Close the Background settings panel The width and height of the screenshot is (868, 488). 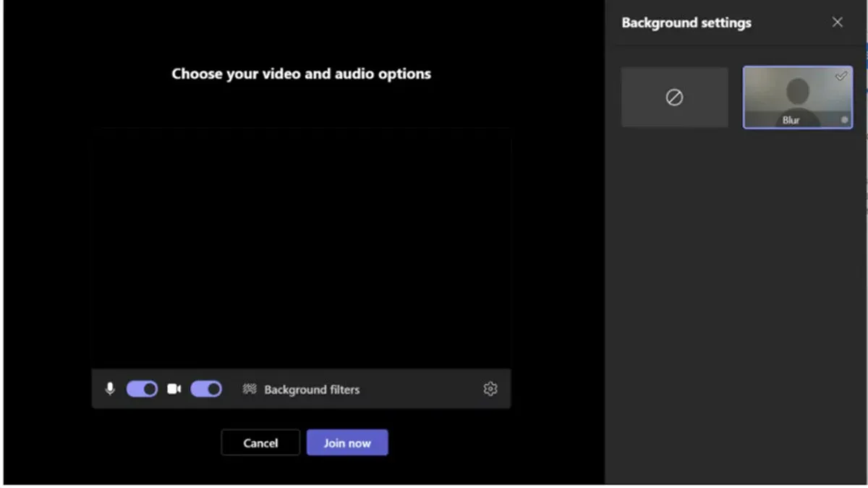pos(838,22)
